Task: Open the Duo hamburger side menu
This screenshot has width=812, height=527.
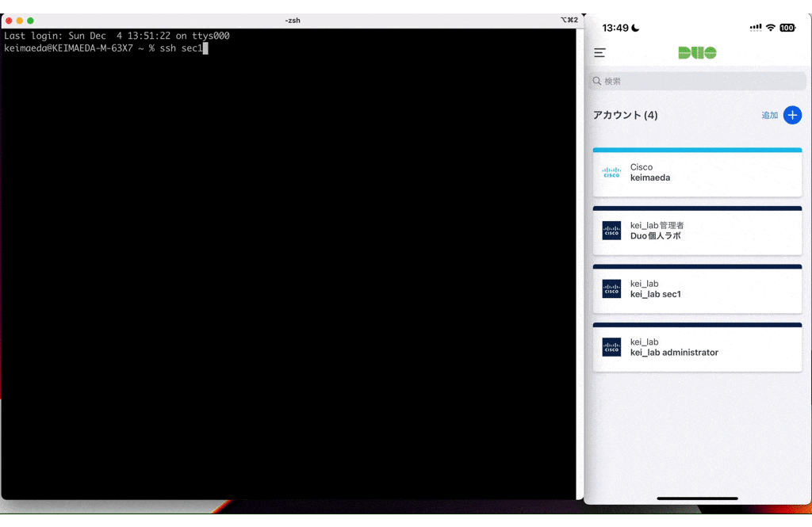Action: coord(599,53)
